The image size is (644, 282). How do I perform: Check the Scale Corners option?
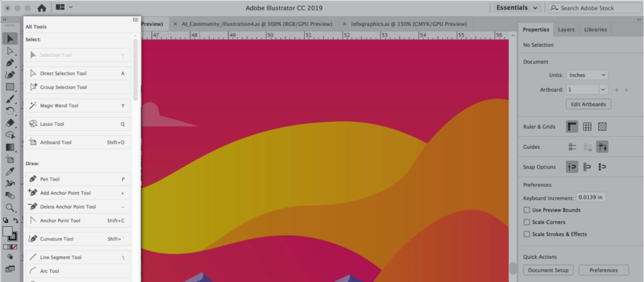coord(526,222)
